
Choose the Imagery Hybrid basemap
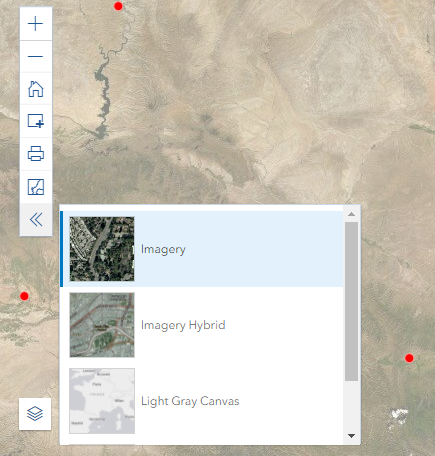pyautogui.click(x=202, y=325)
